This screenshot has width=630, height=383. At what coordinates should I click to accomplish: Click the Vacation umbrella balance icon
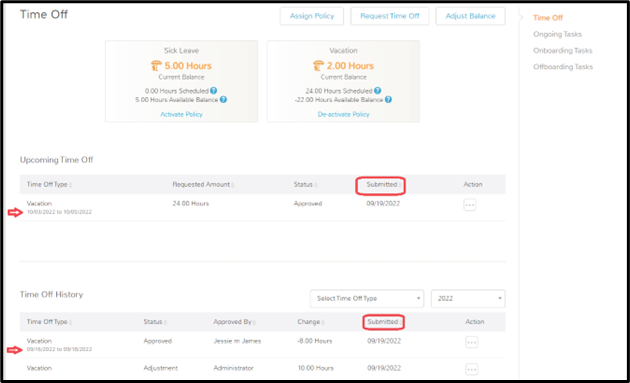click(318, 66)
